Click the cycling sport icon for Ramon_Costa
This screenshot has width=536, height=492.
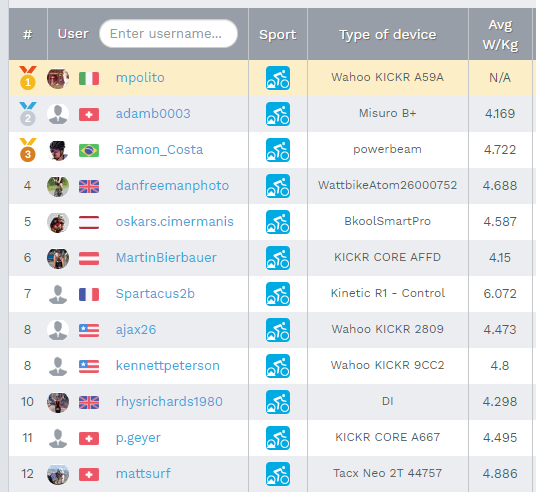click(x=278, y=150)
